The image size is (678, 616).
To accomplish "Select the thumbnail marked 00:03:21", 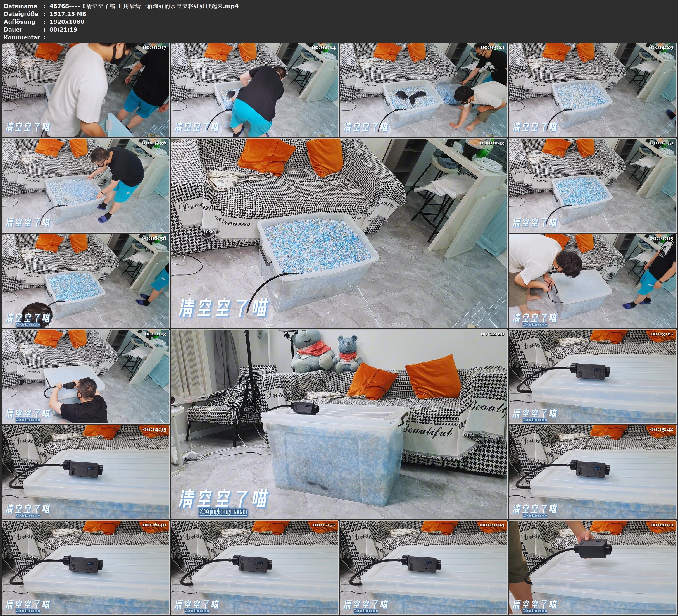I will 424,90.
